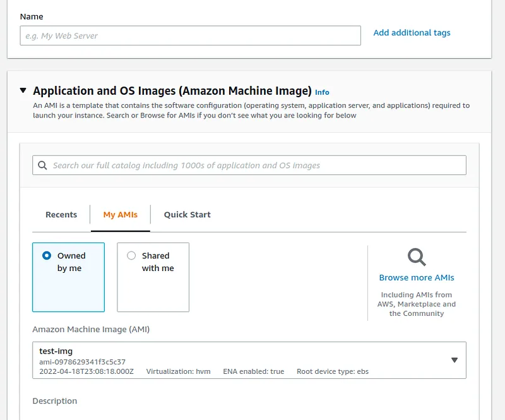Click the ENA enabled: true text
The image size is (505, 420).
pyautogui.click(x=254, y=371)
